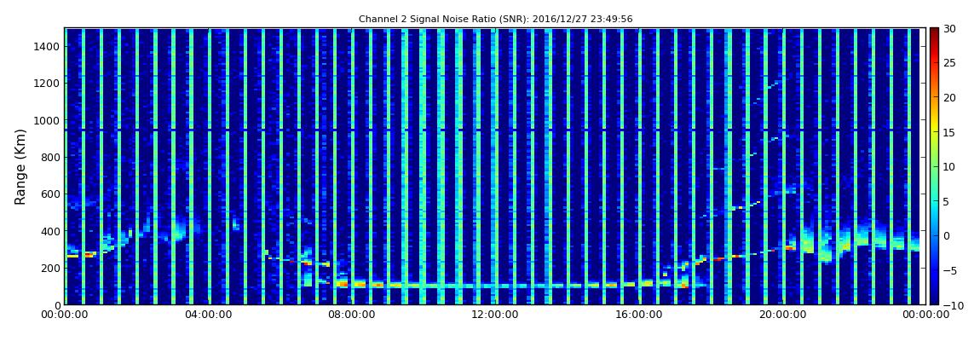Screen dimensions: 980x347
Task: Click the '800' range axis tick label
Action: point(50,157)
